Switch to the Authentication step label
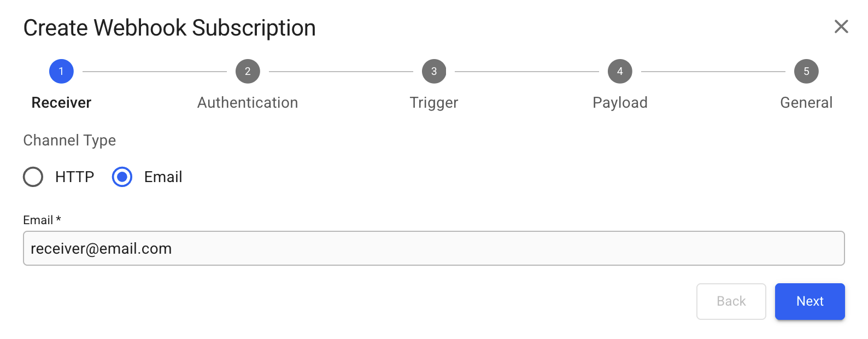 click(248, 103)
